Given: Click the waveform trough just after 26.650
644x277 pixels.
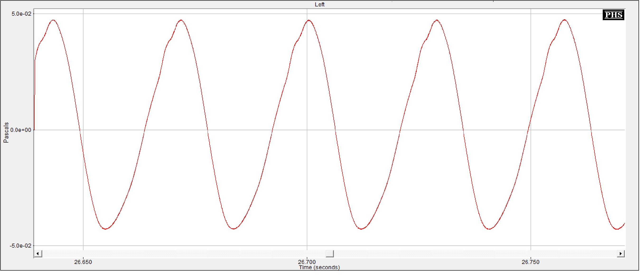Looking at the screenshot, I should [106, 229].
